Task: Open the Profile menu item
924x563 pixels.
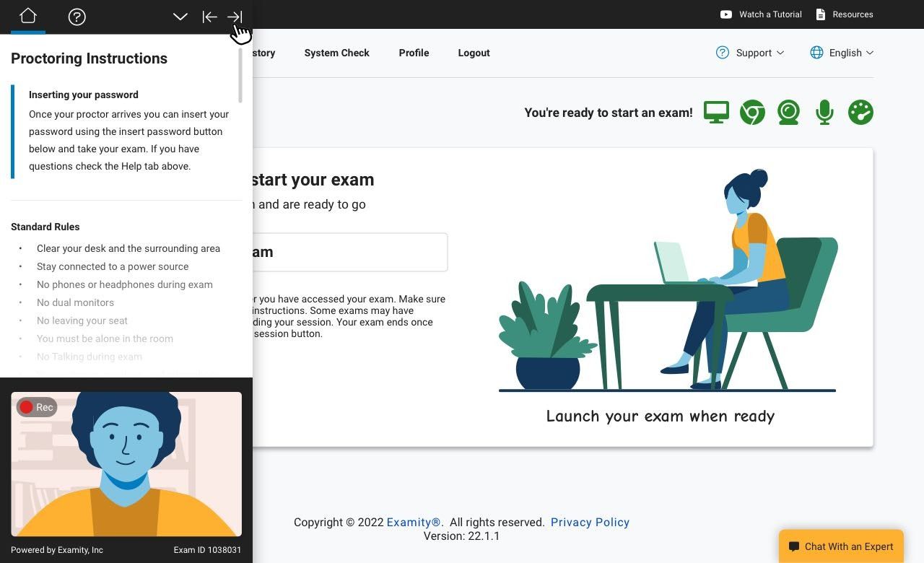Action: click(x=414, y=53)
